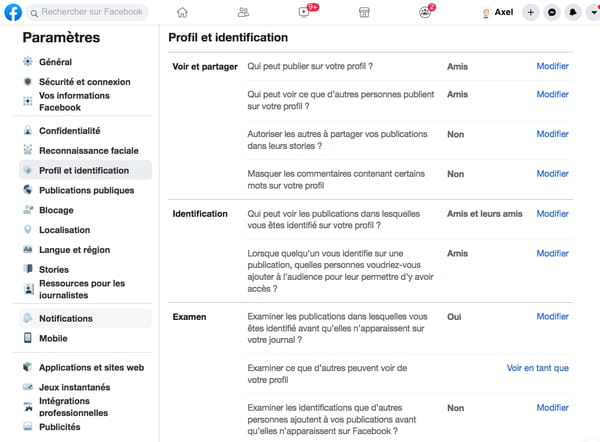Open the Groups icon in top bar
600x442 pixels.
pyautogui.click(x=425, y=13)
